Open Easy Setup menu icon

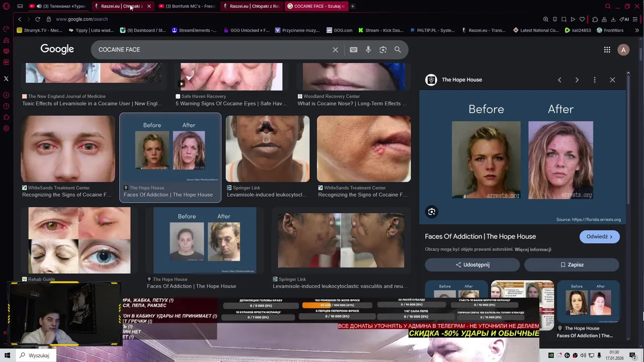tap(635, 19)
